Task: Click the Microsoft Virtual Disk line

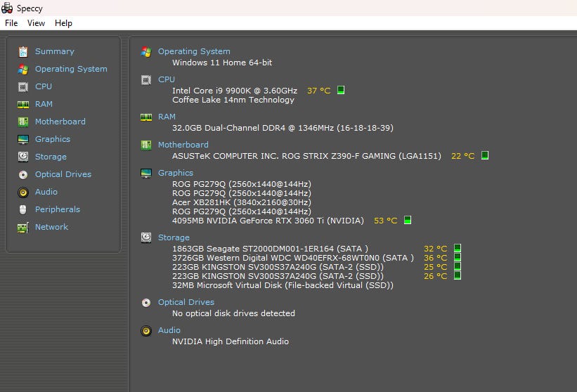Action: [283, 285]
